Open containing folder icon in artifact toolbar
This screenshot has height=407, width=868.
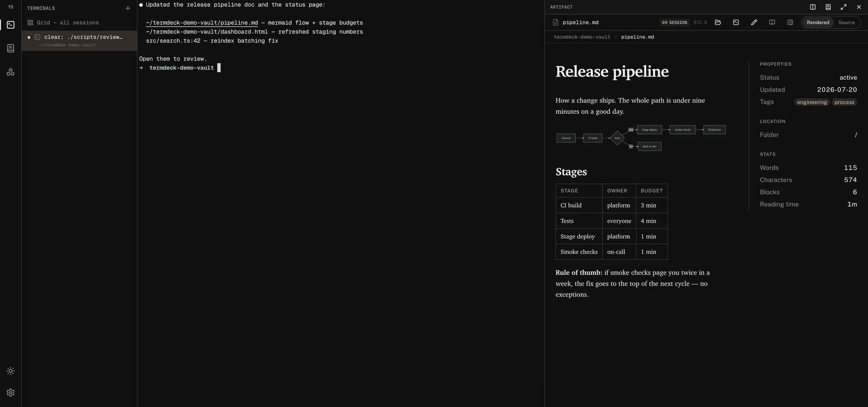click(x=718, y=22)
